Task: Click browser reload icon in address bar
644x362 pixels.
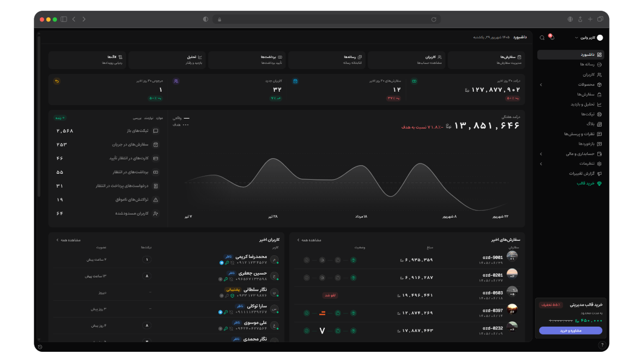Action: [434, 19]
